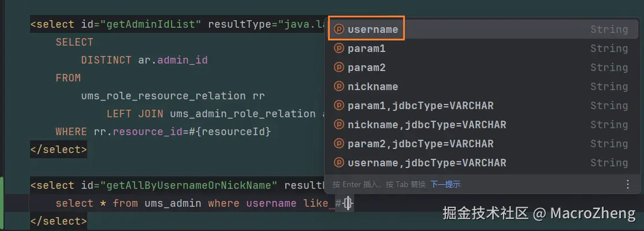The image size is (644, 231).
Task: Choose param2 from the completion list
Action: click(x=482, y=68)
